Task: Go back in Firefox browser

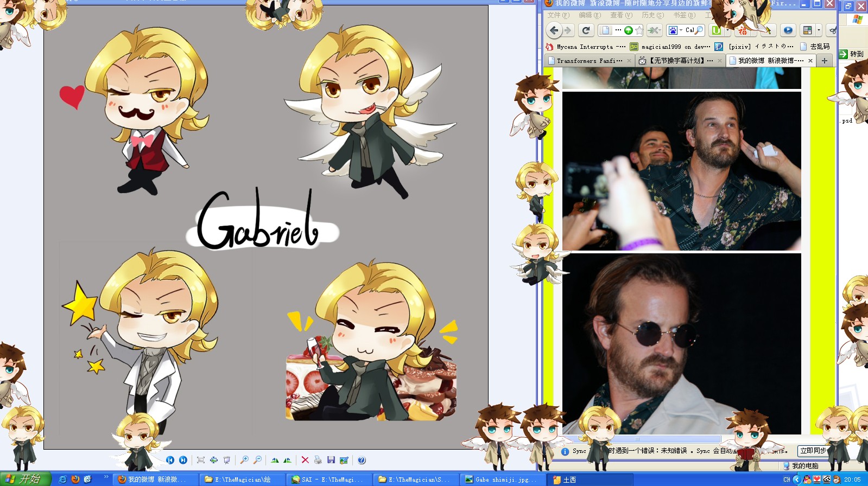Action: tap(554, 30)
